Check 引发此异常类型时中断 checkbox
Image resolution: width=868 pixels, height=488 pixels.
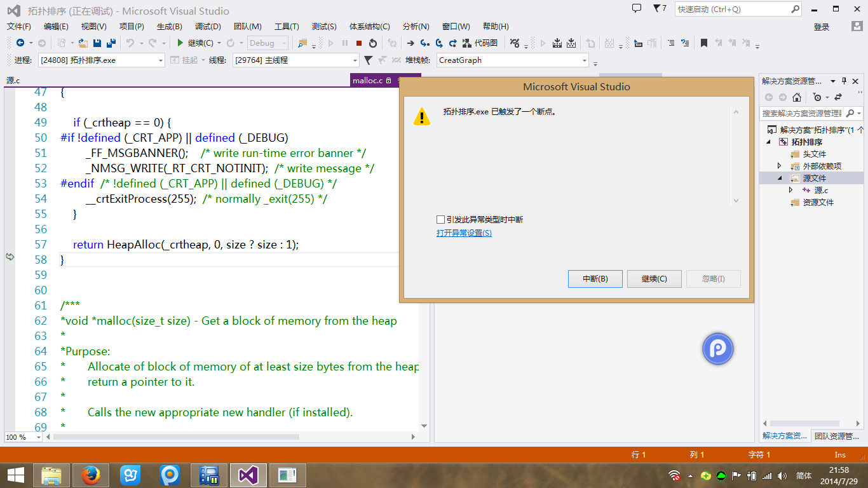click(440, 219)
